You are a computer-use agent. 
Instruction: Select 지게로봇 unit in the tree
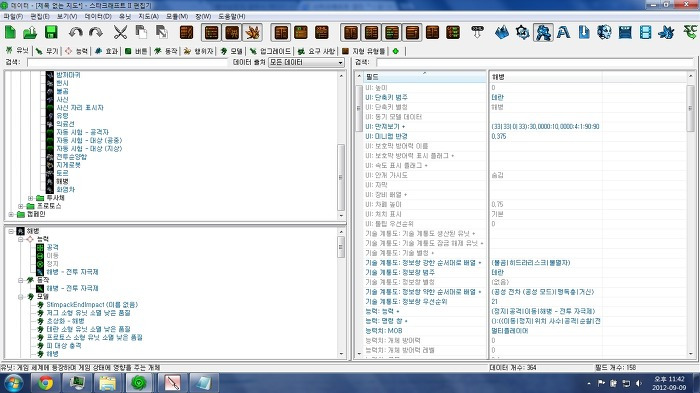coord(68,165)
